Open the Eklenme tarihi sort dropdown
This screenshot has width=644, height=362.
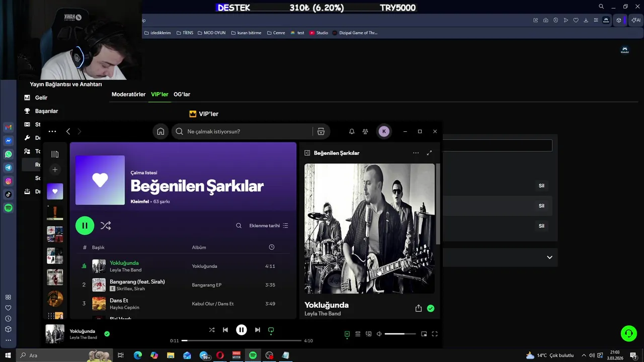(x=269, y=226)
